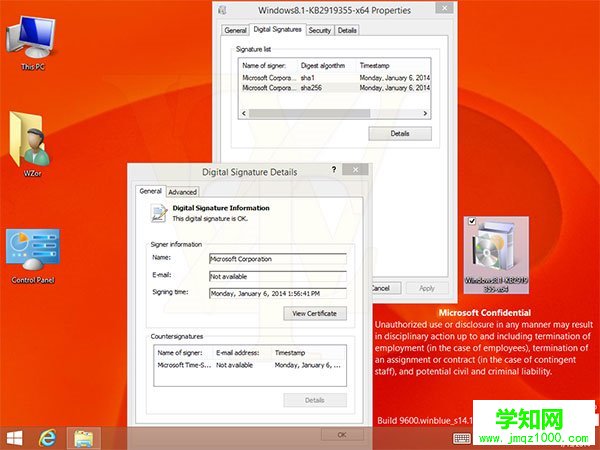
Task: Open the WZor user folder icon
Action: [x=30, y=143]
